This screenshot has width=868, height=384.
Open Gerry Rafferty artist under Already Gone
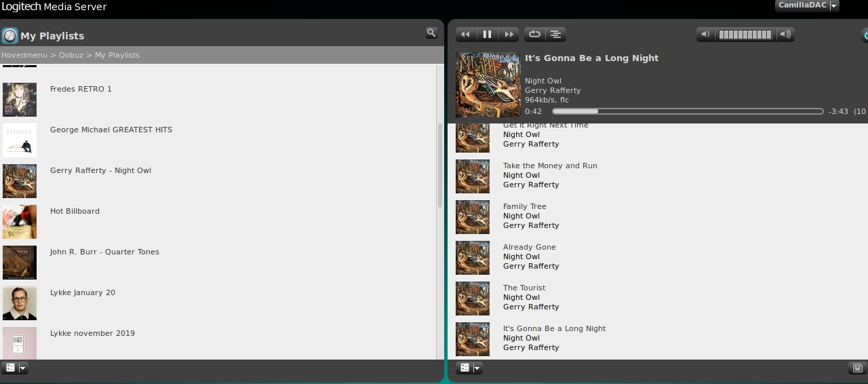pyautogui.click(x=531, y=266)
